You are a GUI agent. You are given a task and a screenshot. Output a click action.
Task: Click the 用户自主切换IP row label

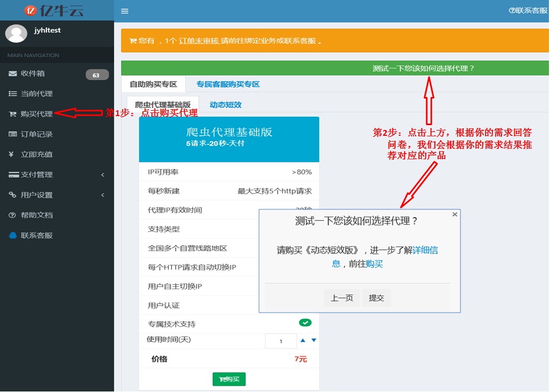tap(175, 287)
